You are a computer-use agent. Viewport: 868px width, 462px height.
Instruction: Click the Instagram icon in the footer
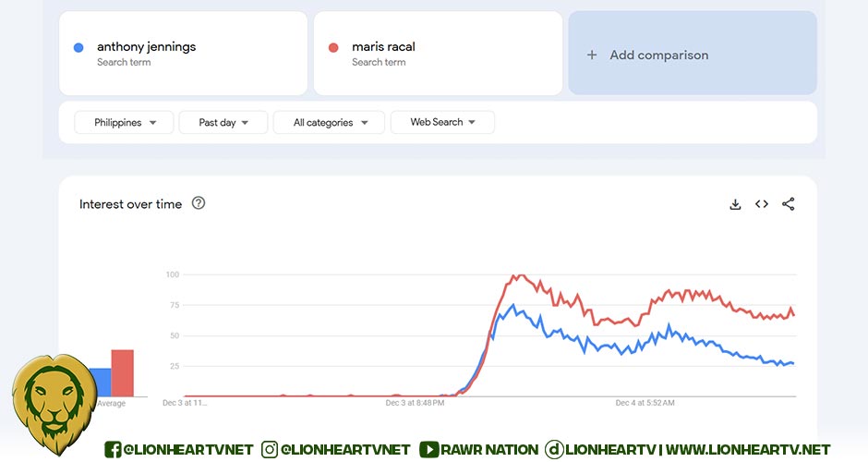point(270,449)
